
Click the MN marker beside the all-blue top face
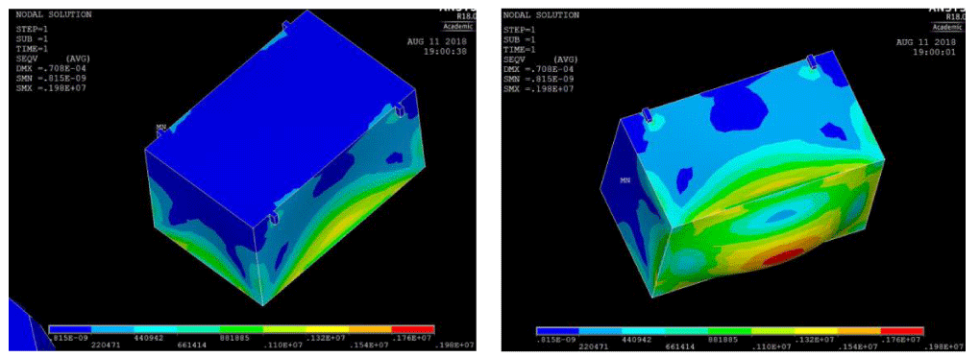pyautogui.click(x=160, y=127)
